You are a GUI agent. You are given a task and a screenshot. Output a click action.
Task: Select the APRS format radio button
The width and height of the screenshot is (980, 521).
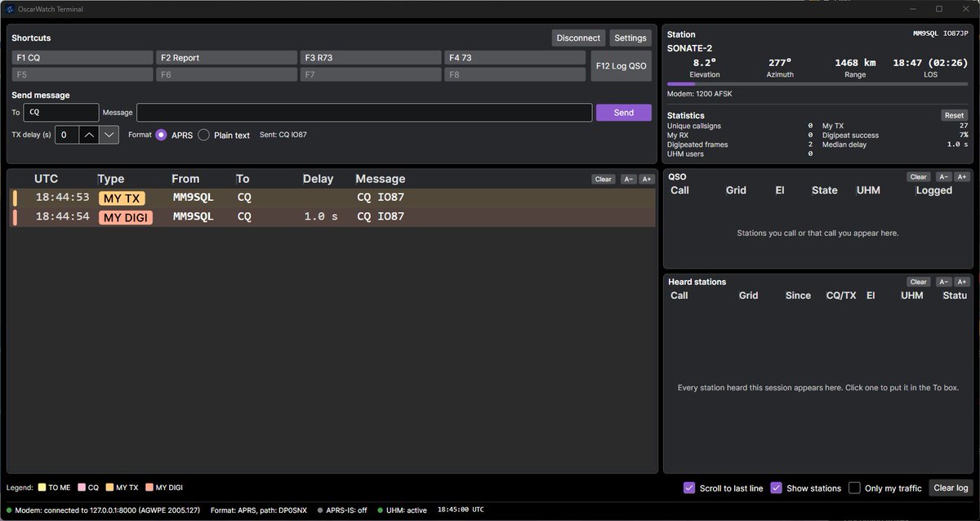[x=162, y=135]
